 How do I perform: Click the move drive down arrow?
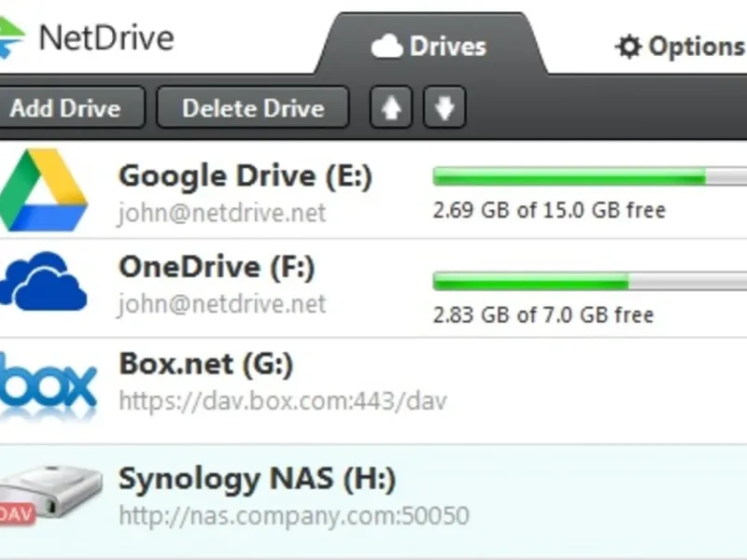coord(444,108)
